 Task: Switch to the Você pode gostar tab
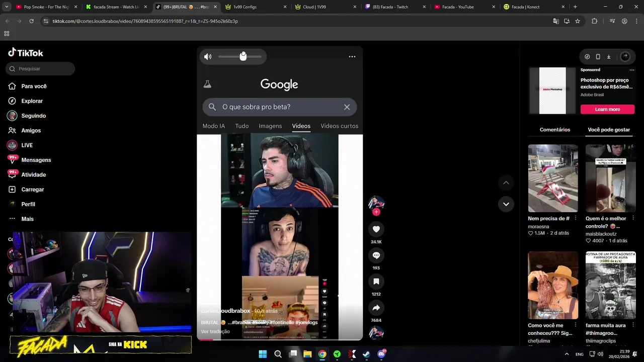click(609, 130)
